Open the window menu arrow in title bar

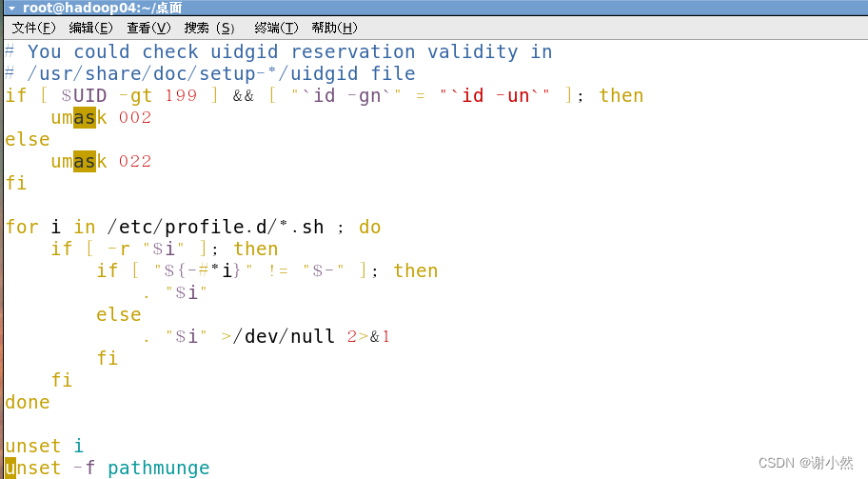click(x=11, y=9)
